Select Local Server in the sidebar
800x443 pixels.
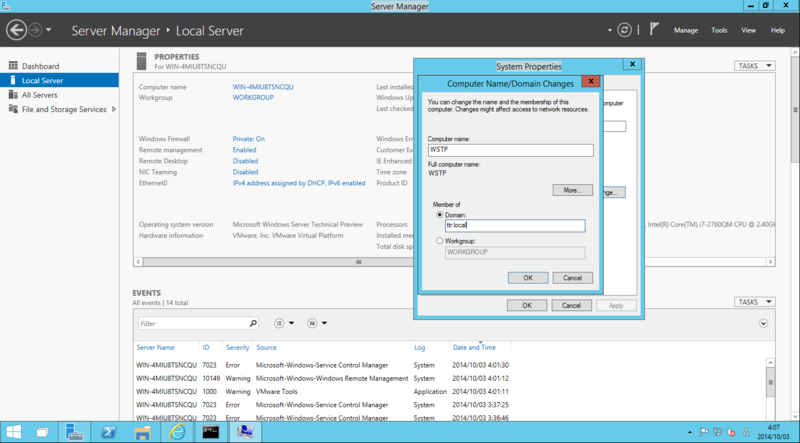[x=59, y=80]
